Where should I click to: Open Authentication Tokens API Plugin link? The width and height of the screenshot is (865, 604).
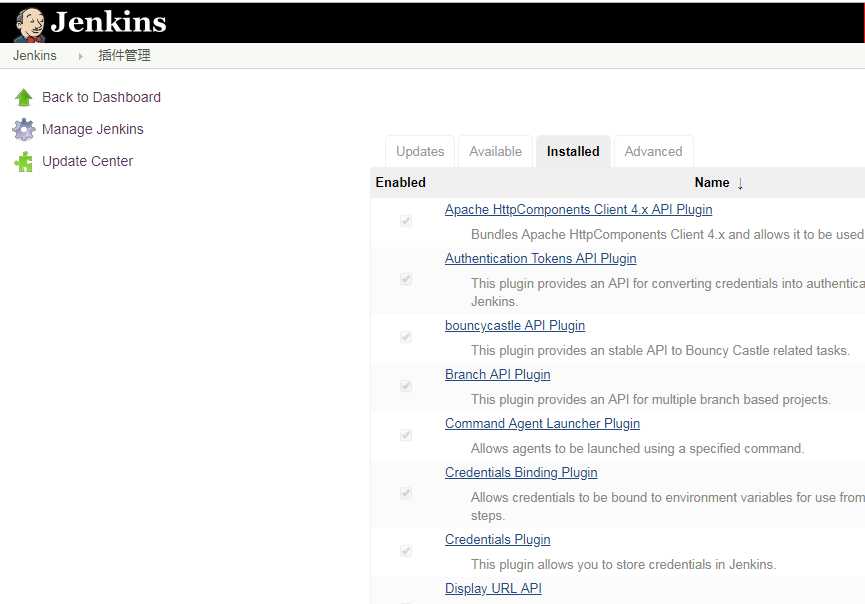541,259
